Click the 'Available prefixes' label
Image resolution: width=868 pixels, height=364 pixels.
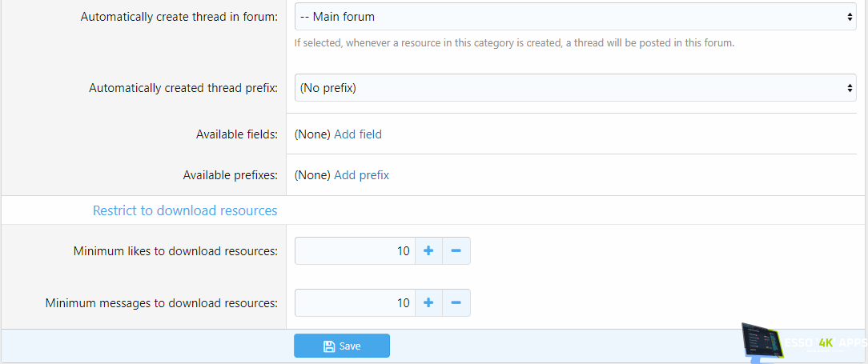coord(231,175)
